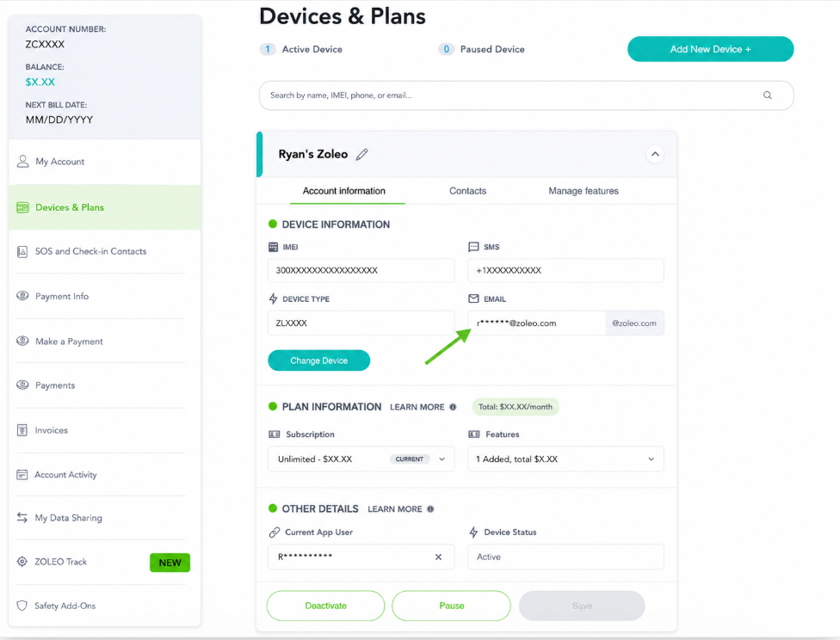Click the device search input field
The image size is (840, 640).
[526, 95]
